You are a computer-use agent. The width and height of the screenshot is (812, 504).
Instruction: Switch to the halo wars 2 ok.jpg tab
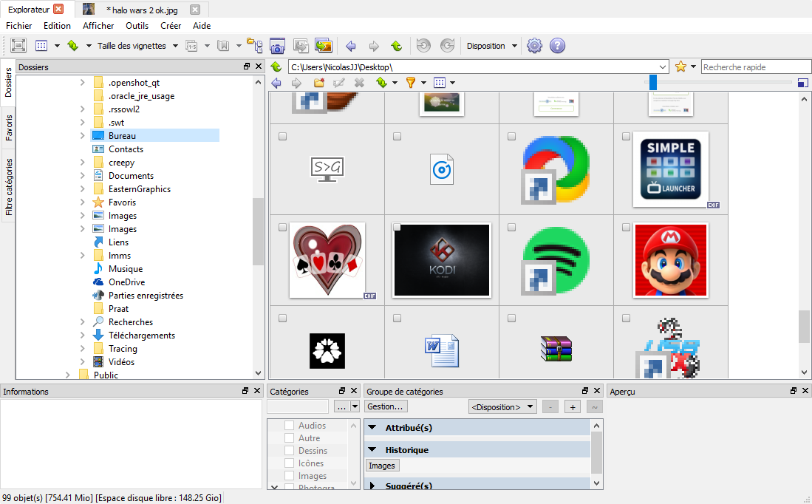point(142,10)
